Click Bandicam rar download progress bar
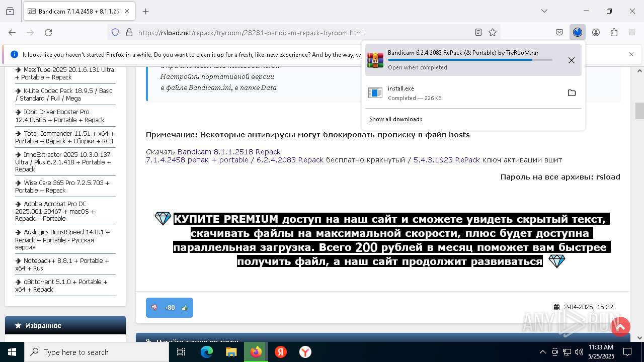Image resolution: width=644 pixels, height=362 pixels. [470, 60]
